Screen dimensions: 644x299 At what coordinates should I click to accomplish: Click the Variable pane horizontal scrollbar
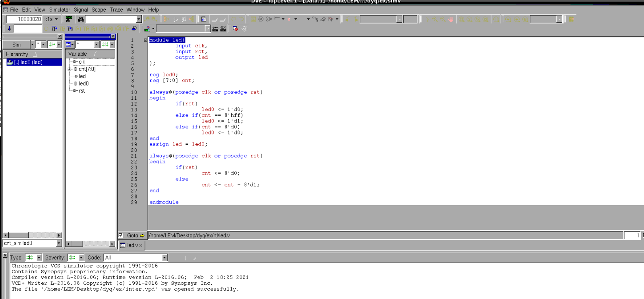pyautogui.click(x=91, y=244)
